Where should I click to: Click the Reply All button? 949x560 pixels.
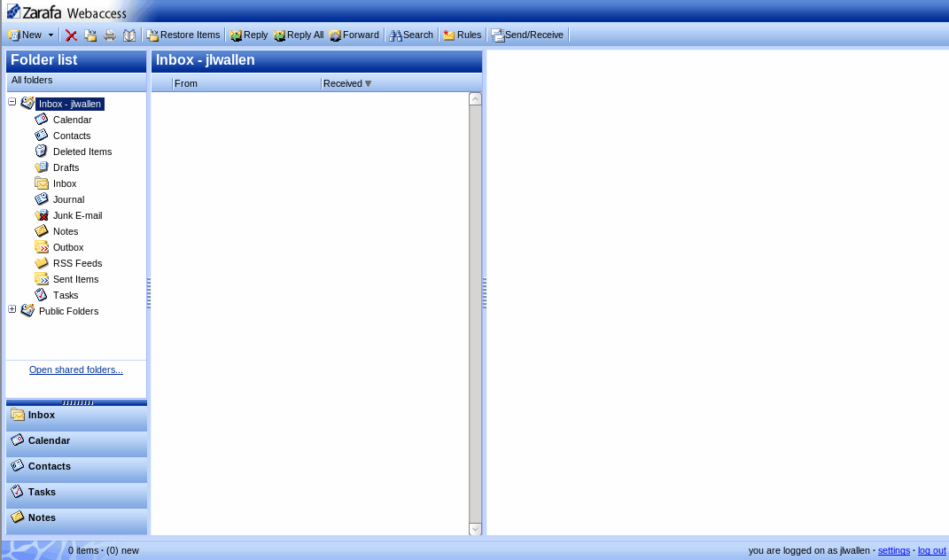[299, 35]
